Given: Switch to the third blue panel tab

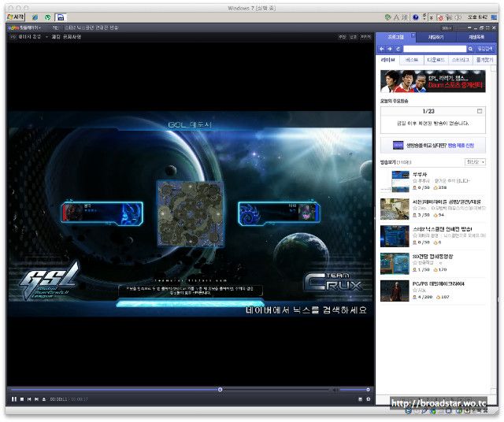Looking at the screenshot, I should pos(476,37).
